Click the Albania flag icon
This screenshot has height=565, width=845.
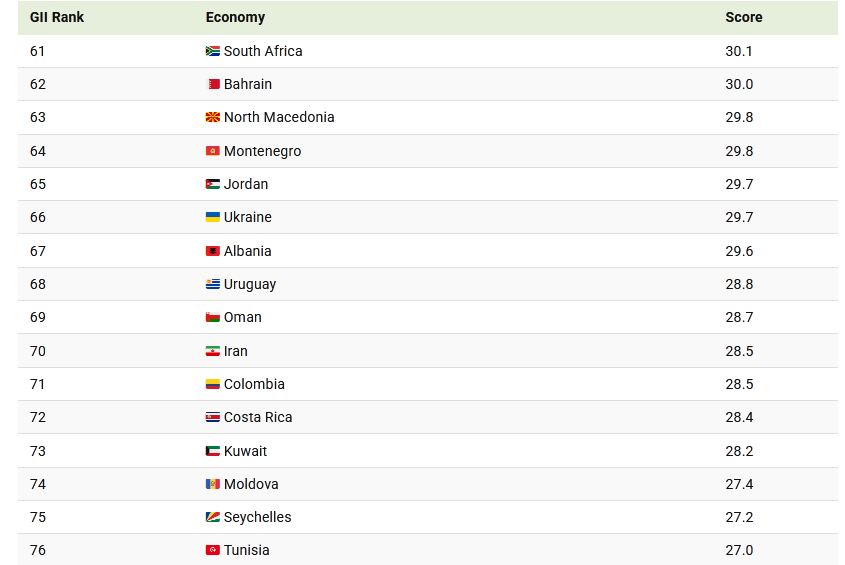pos(212,251)
